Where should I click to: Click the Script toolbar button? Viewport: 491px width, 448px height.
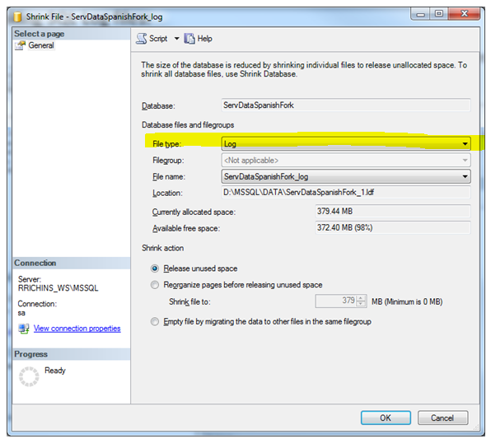point(152,39)
